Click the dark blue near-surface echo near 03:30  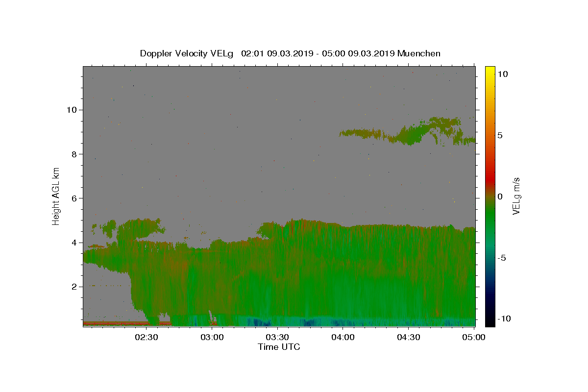(259, 322)
